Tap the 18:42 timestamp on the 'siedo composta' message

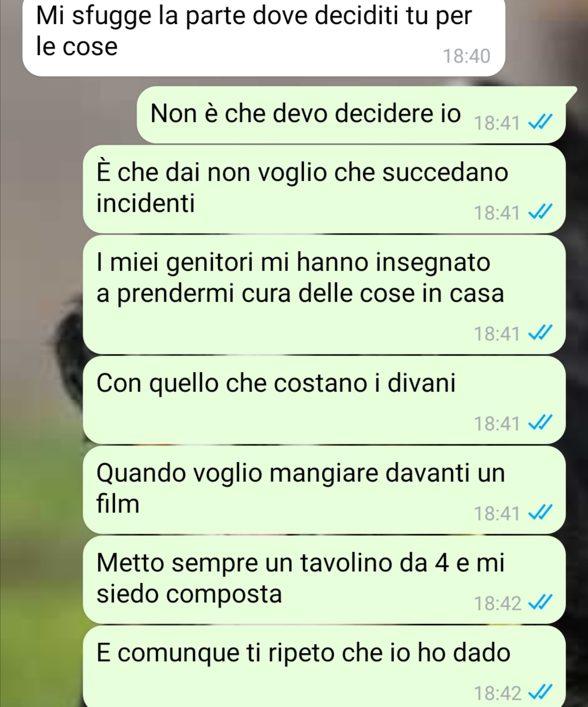(497, 603)
